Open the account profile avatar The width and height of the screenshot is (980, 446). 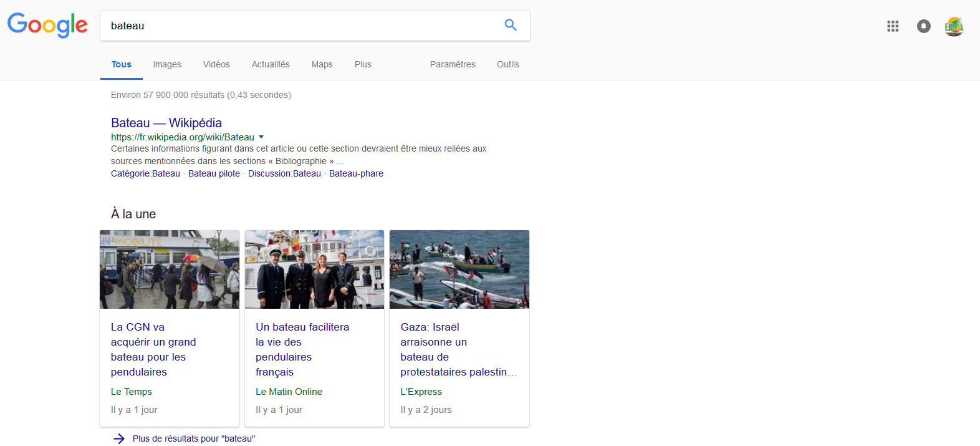click(x=954, y=26)
